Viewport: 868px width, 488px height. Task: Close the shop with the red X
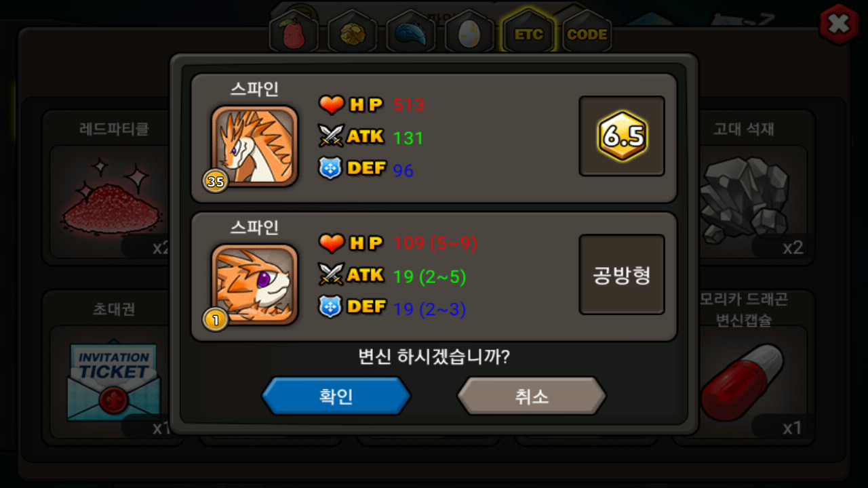(x=839, y=24)
